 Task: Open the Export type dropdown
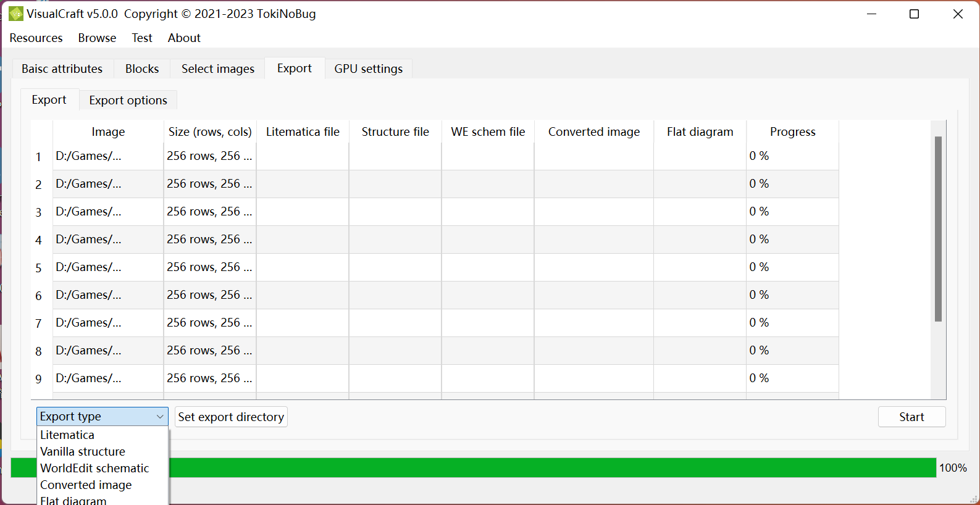[x=102, y=417]
